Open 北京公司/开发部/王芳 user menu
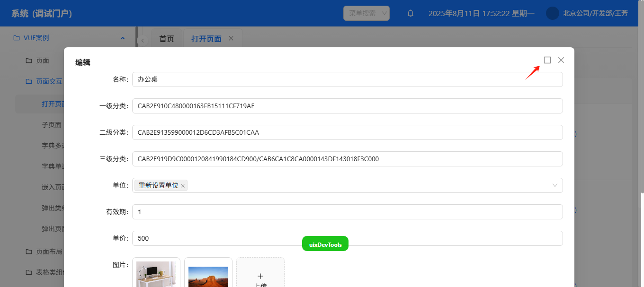Viewport: 644px width, 287px height. [x=595, y=13]
